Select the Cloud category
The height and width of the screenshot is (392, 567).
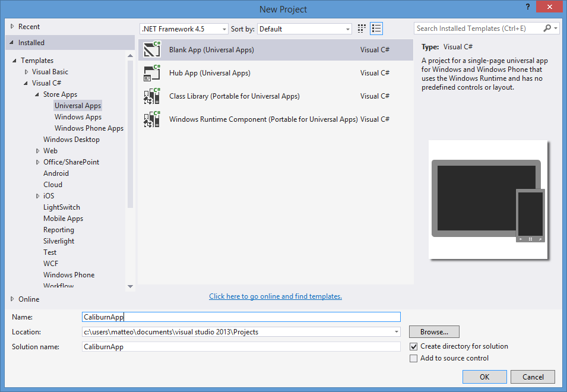click(53, 185)
